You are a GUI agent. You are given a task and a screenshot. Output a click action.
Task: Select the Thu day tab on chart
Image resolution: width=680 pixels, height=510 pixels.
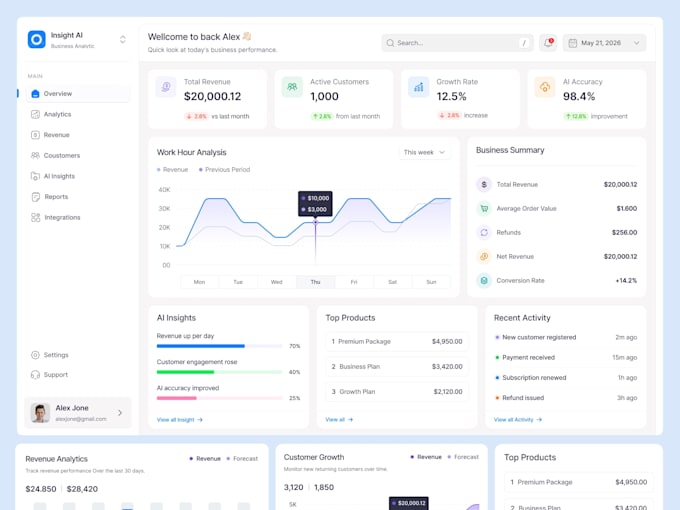pos(315,282)
